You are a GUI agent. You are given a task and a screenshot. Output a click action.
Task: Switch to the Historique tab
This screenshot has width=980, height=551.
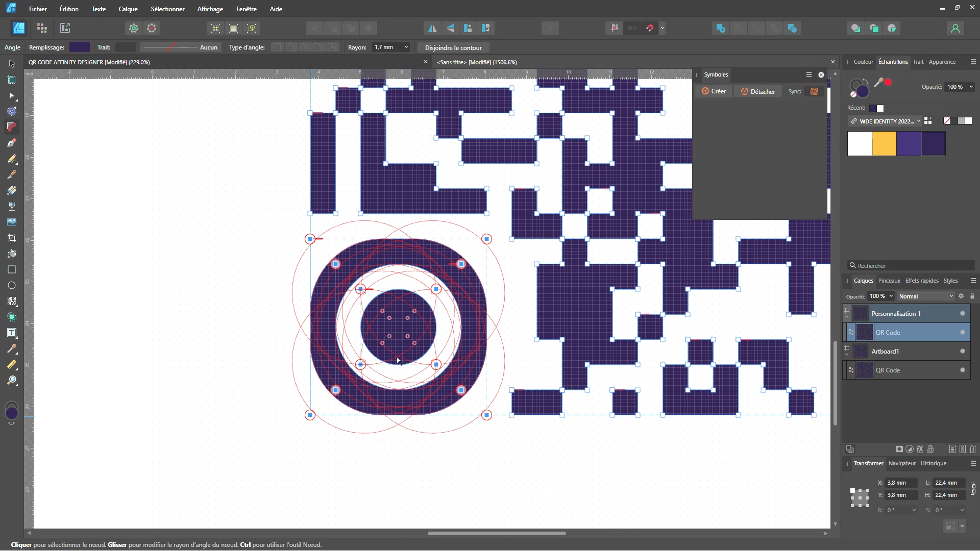(x=933, y=464)
